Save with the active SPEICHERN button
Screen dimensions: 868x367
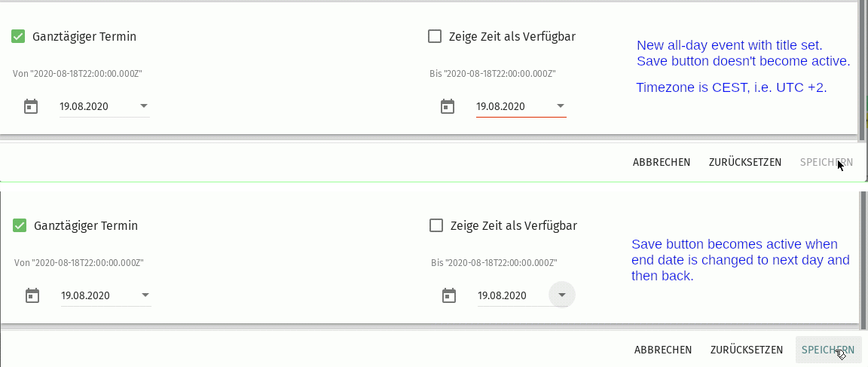click(x=828, y=350)
